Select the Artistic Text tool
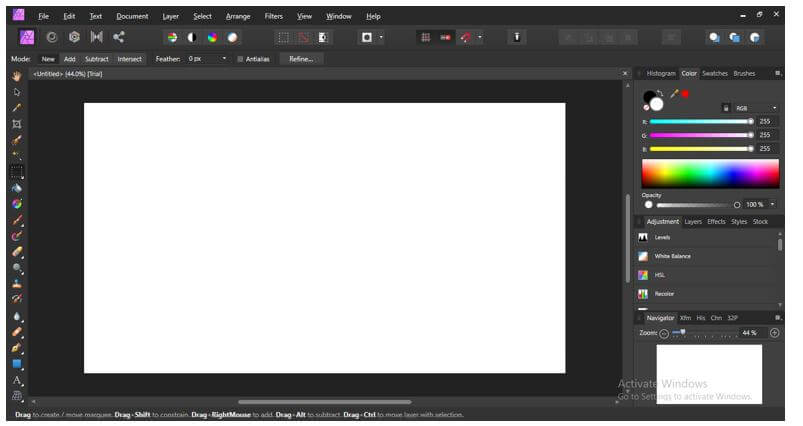 pyautogui.click(x=17, y=380)
